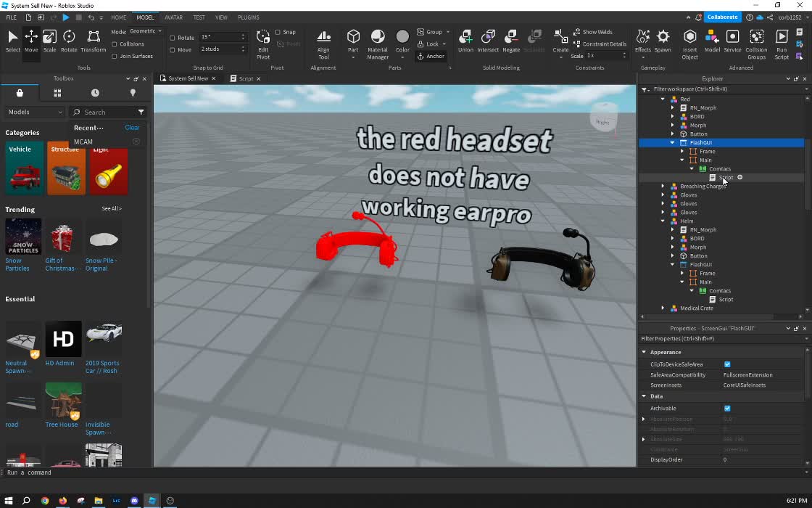Expand the Breaching Charge tree item
The width and height of the screenshot is (812, 508).
pyautogui.click(x=662, y=186)
